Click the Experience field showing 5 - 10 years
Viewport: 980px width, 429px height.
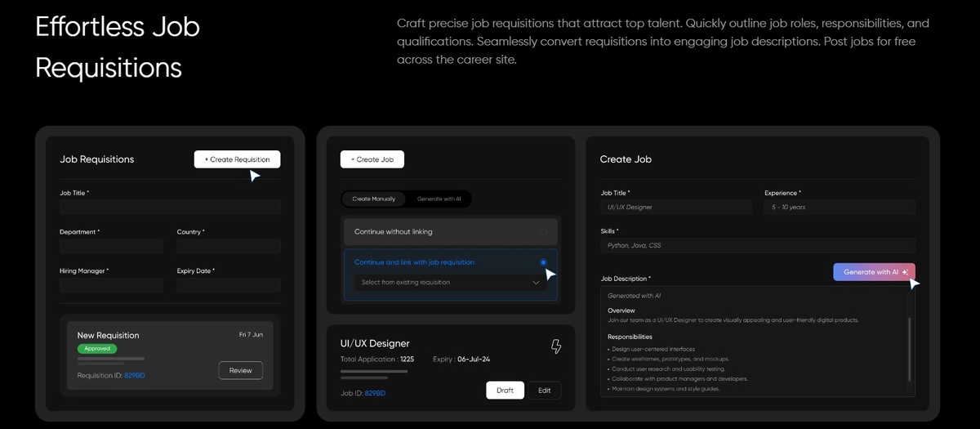click(840, 208)
